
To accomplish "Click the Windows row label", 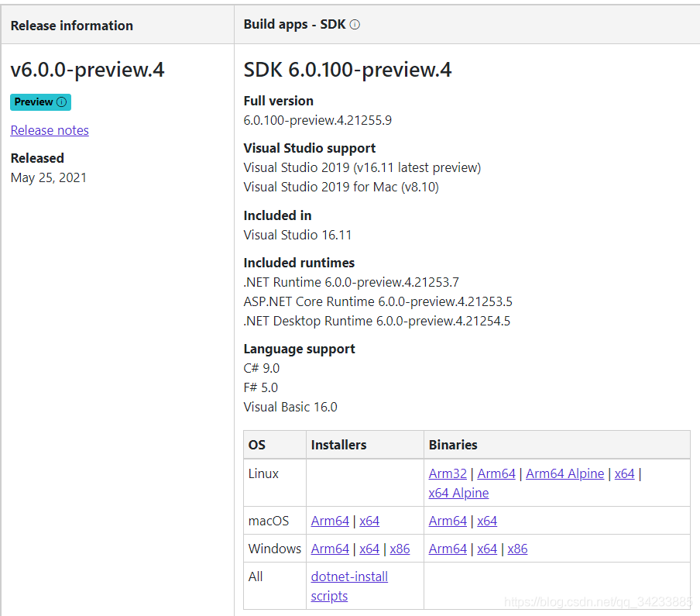I will pos(275,549).
